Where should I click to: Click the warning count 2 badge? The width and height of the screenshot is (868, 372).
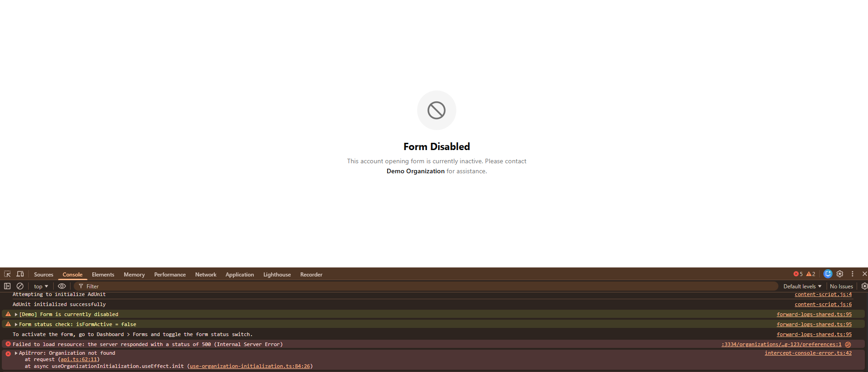(x=811, y=274)
